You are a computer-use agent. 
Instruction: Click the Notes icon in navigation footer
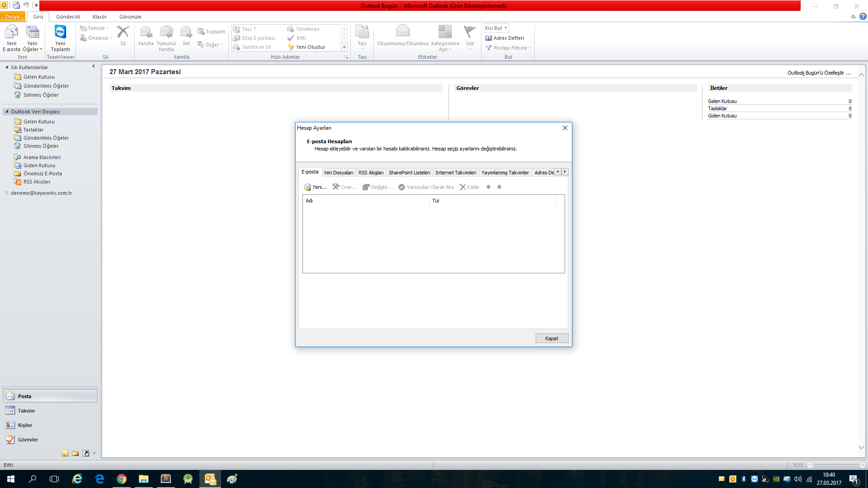[x=65, y=453]
